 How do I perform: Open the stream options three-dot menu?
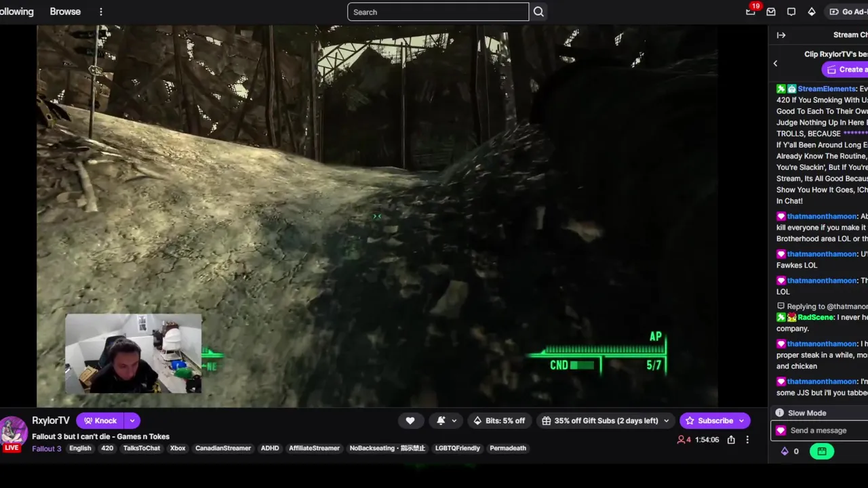coord(747,440)
